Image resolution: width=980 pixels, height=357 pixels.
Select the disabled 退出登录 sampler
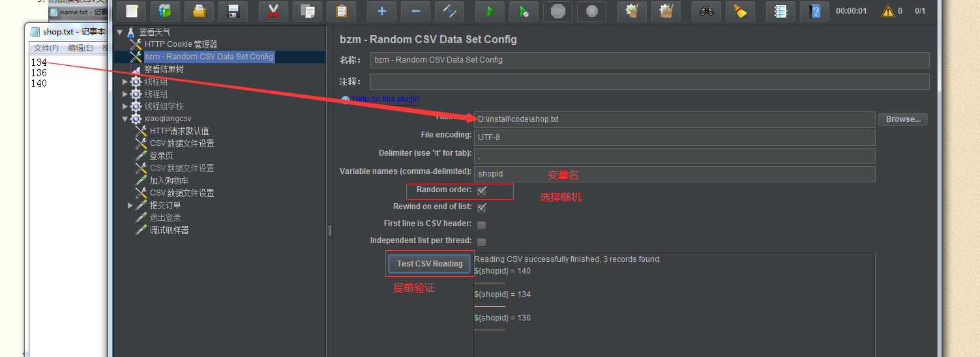tap(165, 218)
